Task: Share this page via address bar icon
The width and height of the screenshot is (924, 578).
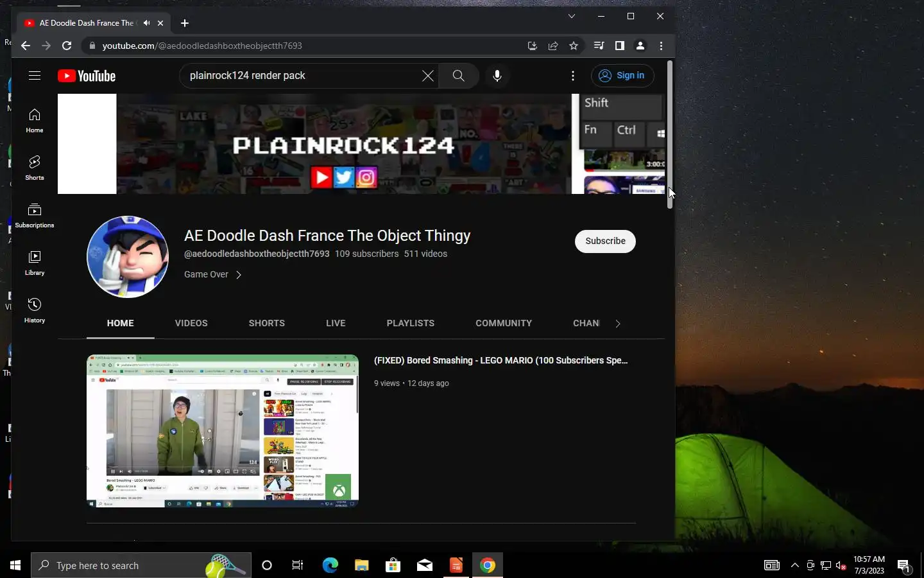Action: [x=553, y=46]
